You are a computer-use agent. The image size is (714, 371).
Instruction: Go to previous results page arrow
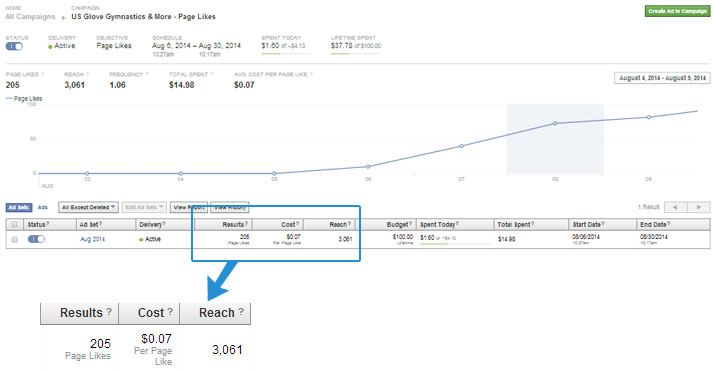pos(675,207)
